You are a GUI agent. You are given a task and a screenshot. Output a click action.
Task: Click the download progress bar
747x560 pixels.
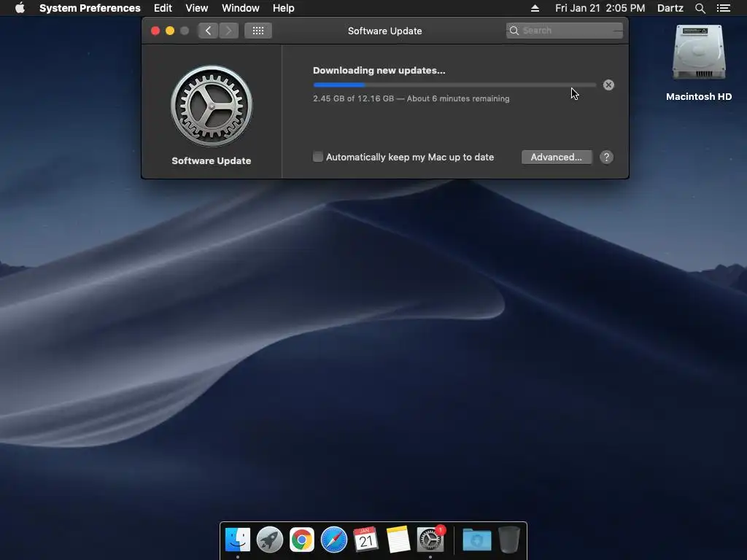[454, 85]
